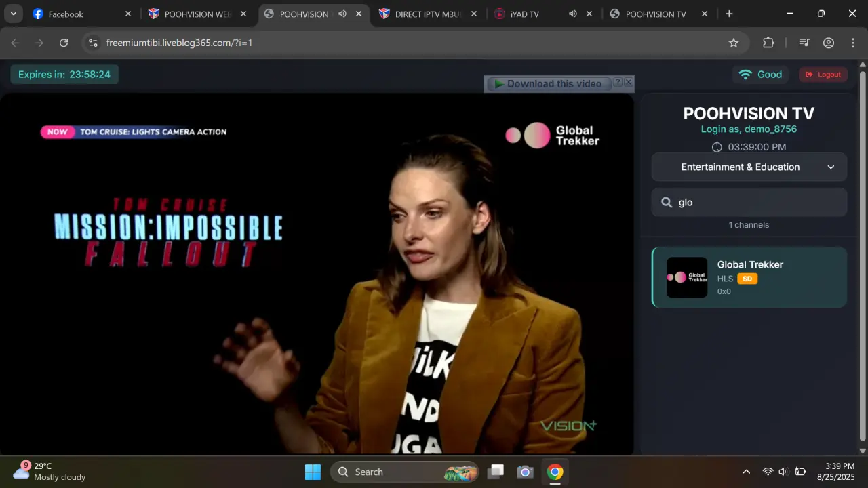
Task: Open the media control icon in toolbar
Action: [x=804, y=43]
